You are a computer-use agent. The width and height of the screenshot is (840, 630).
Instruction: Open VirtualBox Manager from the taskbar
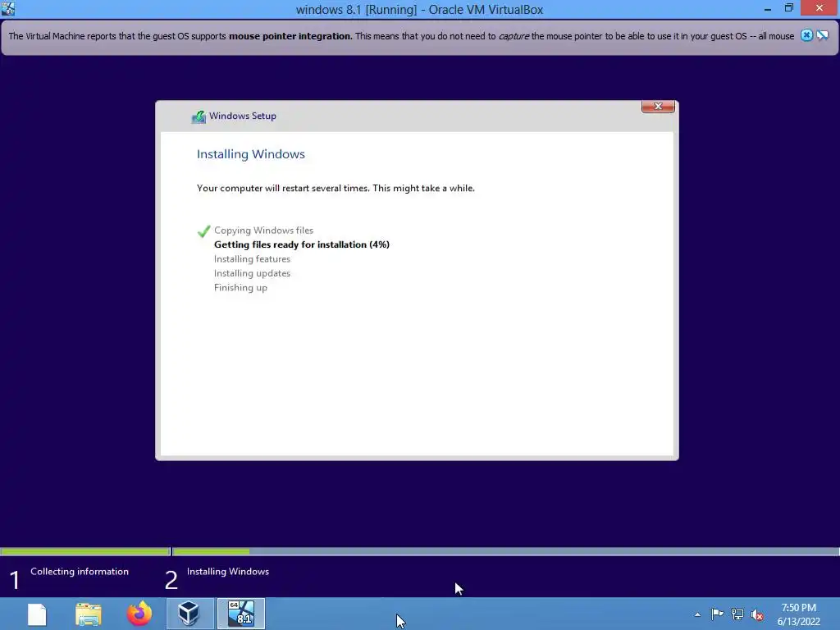point(189,614)
